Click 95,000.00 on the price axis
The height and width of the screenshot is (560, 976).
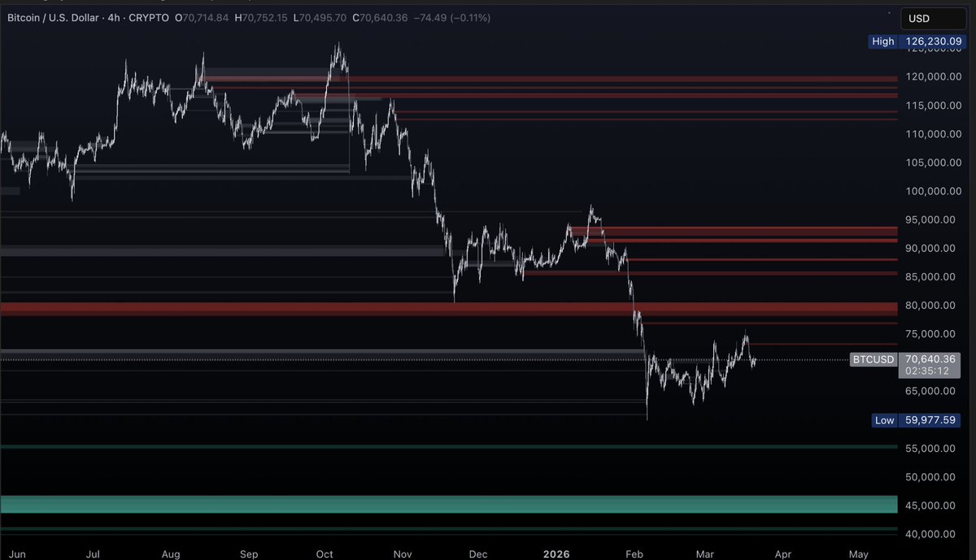(932, 219)
